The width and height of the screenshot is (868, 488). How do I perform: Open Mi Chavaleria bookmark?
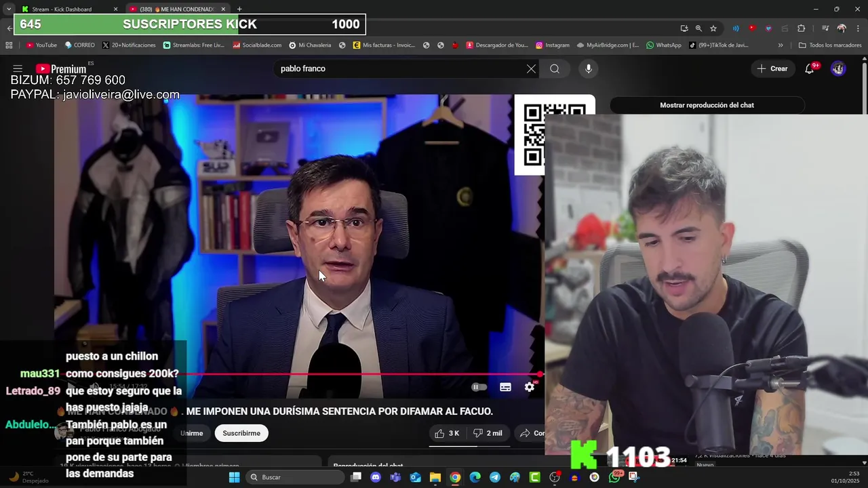[x=310, y=45]
